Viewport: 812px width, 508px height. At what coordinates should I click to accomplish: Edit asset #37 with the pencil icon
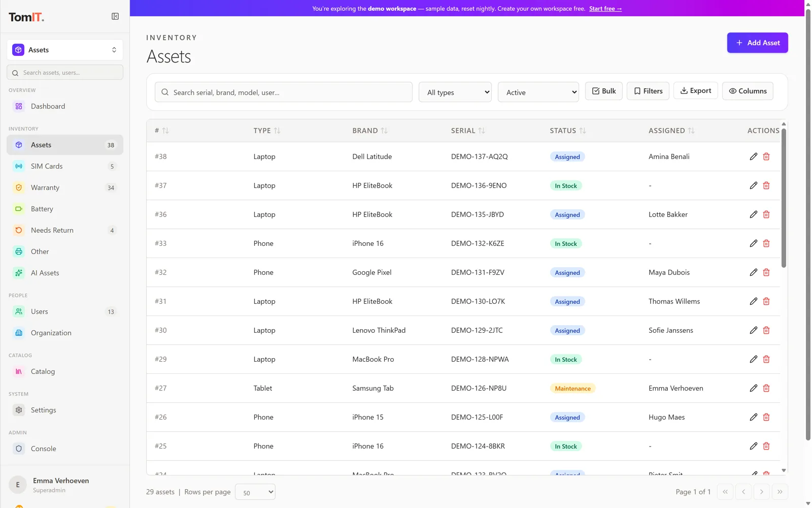754,185
